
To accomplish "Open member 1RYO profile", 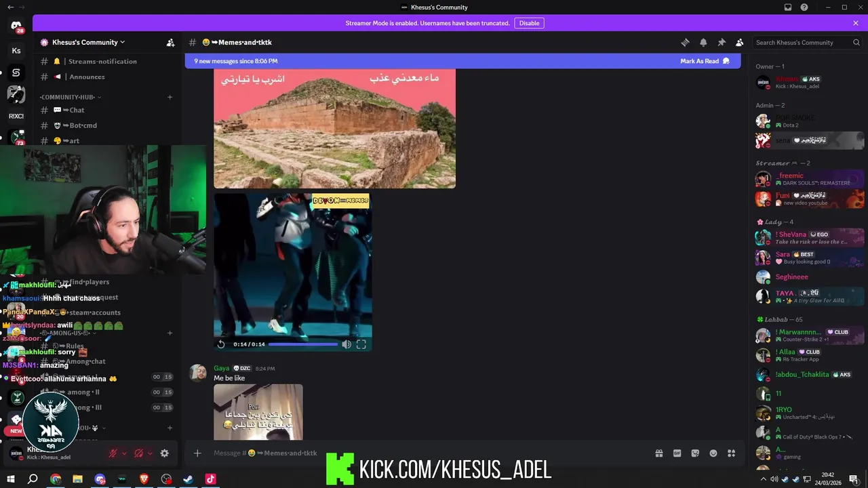I will (x=809, y=413).
